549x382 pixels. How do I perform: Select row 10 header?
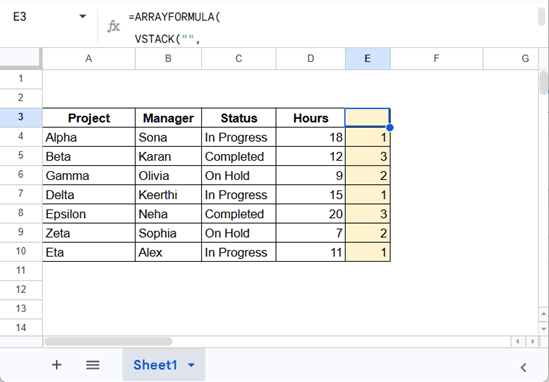(x=21, y=251)
